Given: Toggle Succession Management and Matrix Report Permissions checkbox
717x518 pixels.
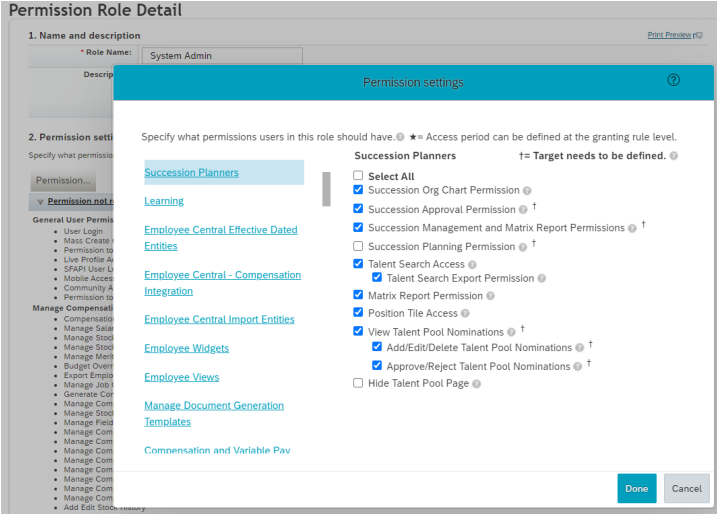Looking at the screenshot, I should [358, 227].
